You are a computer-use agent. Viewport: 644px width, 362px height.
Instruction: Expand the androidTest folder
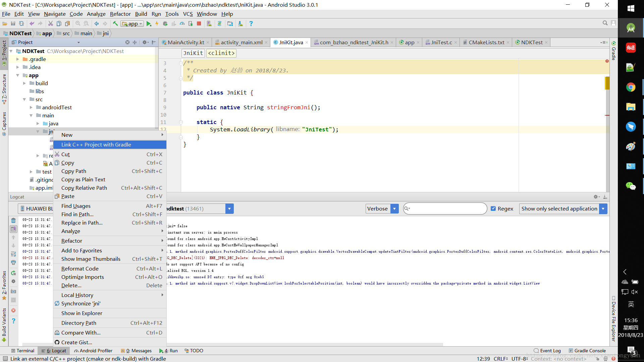(31, 107)
